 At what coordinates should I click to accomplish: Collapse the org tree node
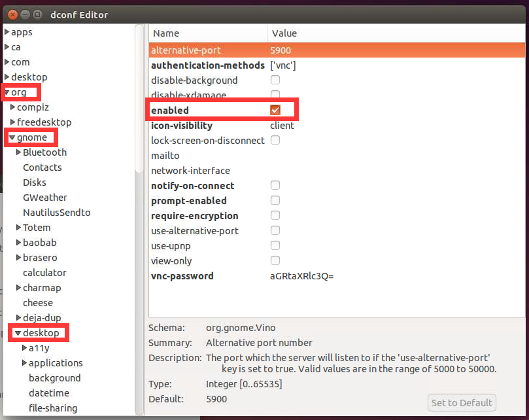7,92
